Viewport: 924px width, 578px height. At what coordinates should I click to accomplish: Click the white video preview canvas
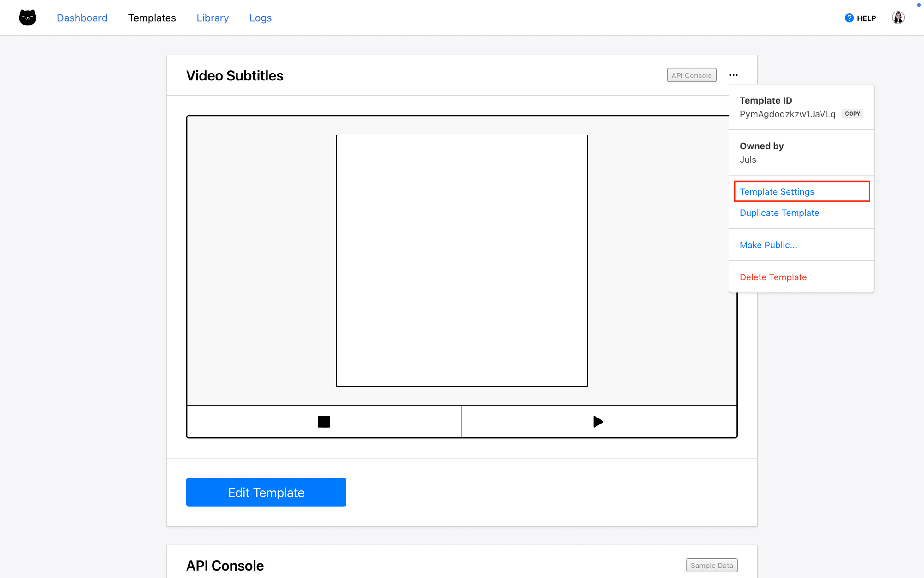(x=462, y=260)
